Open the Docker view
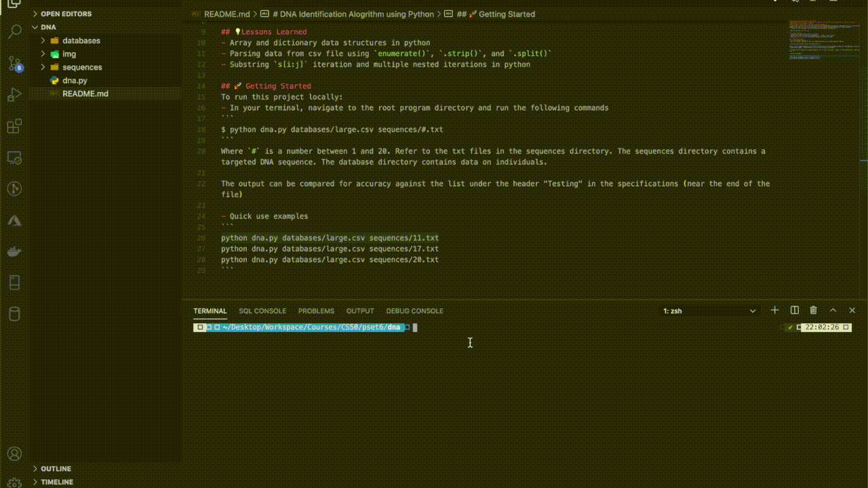 [x=14, y=252]
